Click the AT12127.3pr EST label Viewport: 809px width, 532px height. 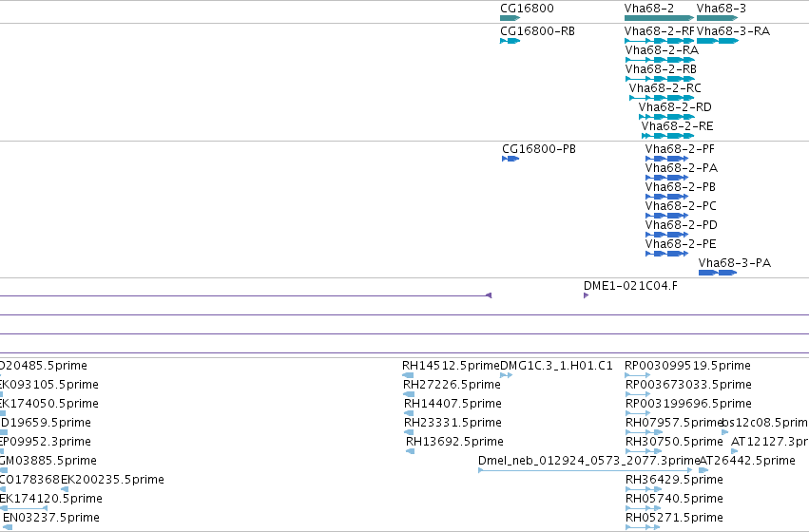tap(770, 442)
